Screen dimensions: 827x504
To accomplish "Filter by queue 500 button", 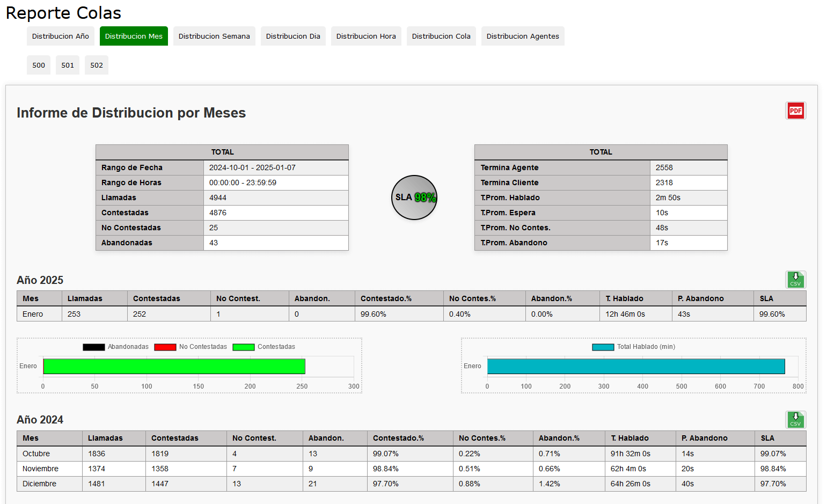I will [x=39, y=65].
